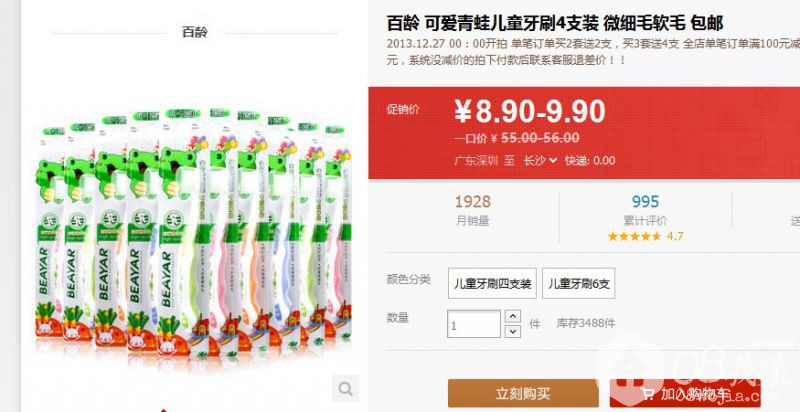Click the BEAYAR toothbrush product image
The width and height of the screenshot is (800, 412).
[194, 232]
